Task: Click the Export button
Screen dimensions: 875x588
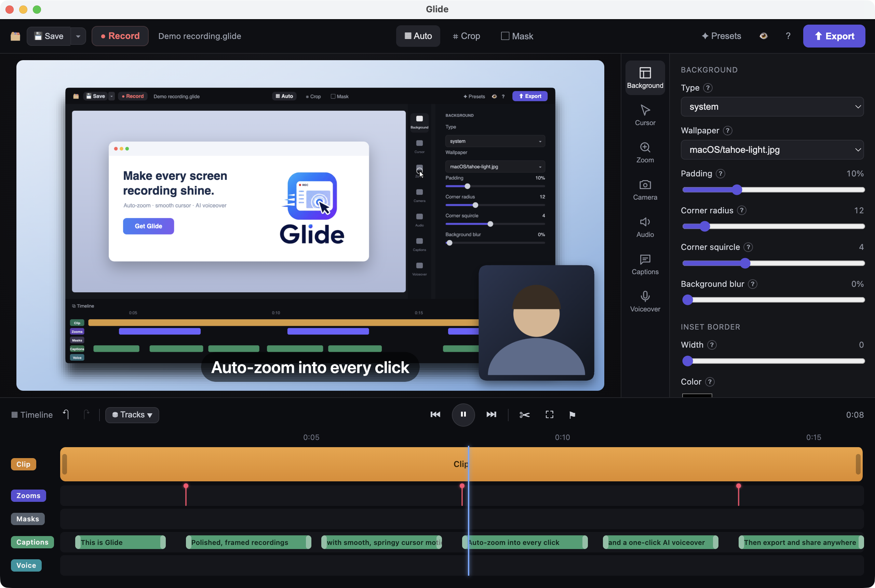Action: [834, 36]
